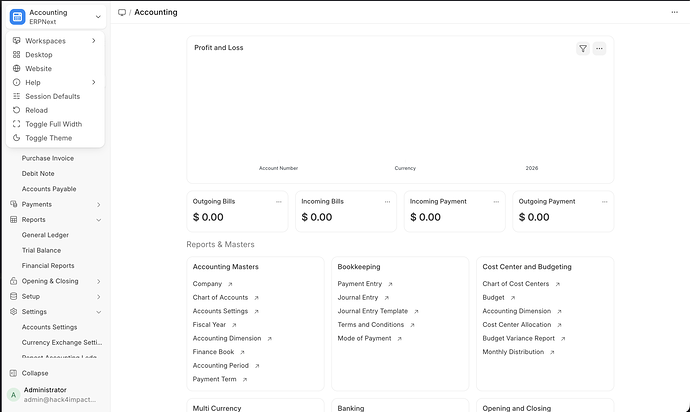
Task: Click the Administrator avatar icon
Action: (13, 394)
